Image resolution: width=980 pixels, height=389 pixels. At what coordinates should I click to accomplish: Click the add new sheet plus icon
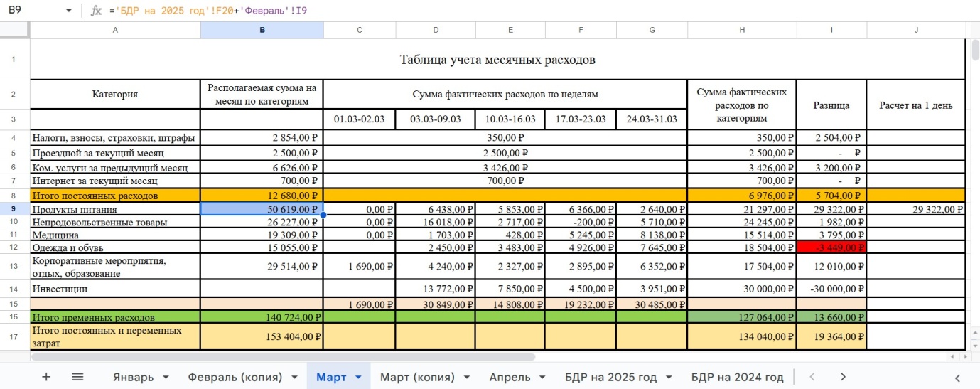[46, 377]
